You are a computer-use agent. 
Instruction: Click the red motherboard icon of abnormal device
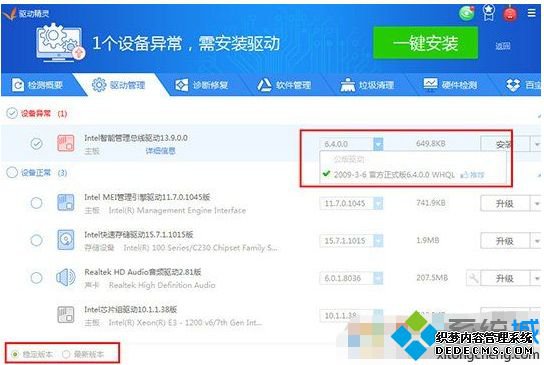click(66, 143)
